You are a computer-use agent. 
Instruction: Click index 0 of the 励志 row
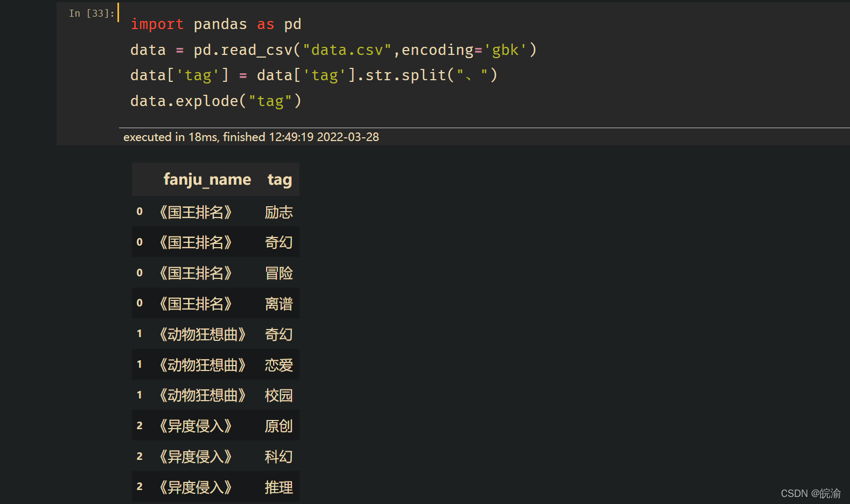(140, 212)
